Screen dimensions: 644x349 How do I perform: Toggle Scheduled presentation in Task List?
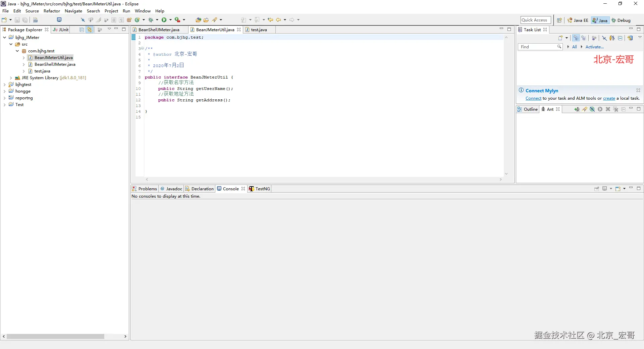coord(584,38)
